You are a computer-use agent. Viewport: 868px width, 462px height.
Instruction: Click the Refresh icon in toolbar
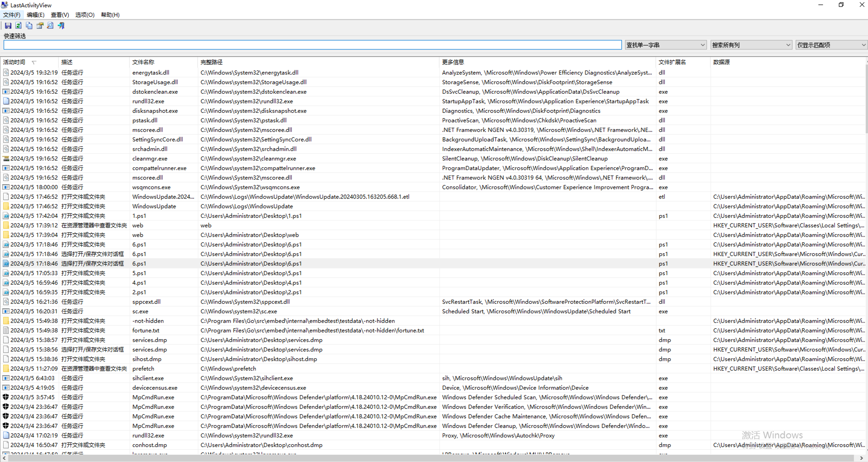(x=18, y=26)
